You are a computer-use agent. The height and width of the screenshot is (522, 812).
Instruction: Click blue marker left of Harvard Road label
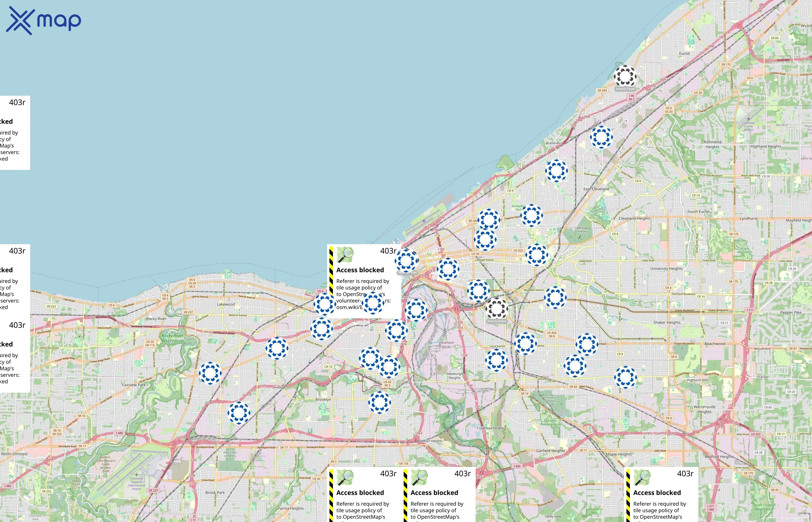click(x=625, y=377)
